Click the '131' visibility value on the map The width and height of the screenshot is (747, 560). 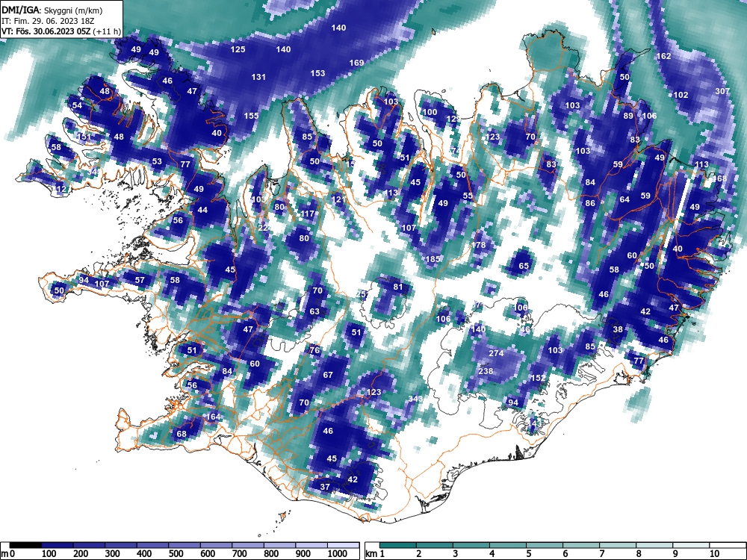coord(258,77)
